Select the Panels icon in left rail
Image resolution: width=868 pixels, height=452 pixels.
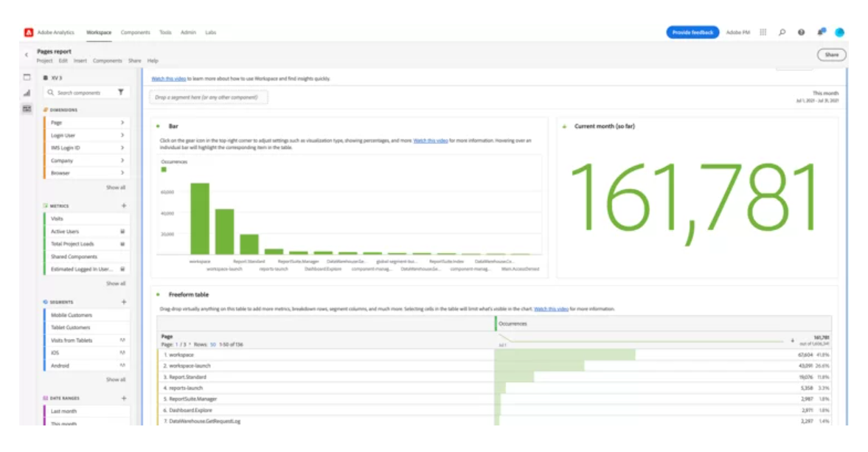pos(27,77)
